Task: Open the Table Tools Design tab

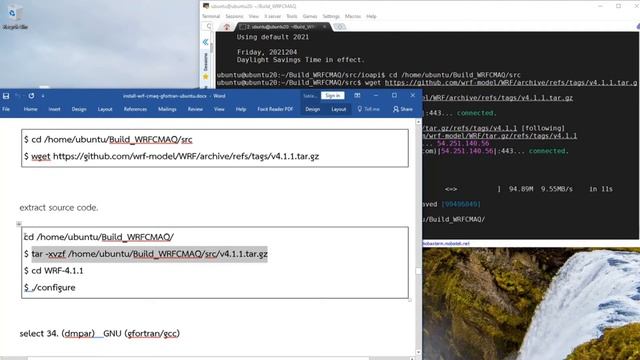Action: pyautogui.click(x=313, y=109)
